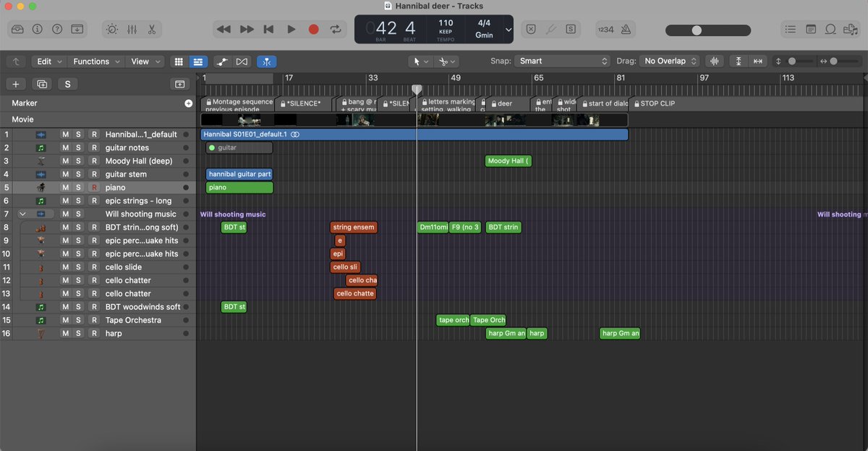Open the View menu
The height and width of the screenshot is (451, 868).
(145, 62)
